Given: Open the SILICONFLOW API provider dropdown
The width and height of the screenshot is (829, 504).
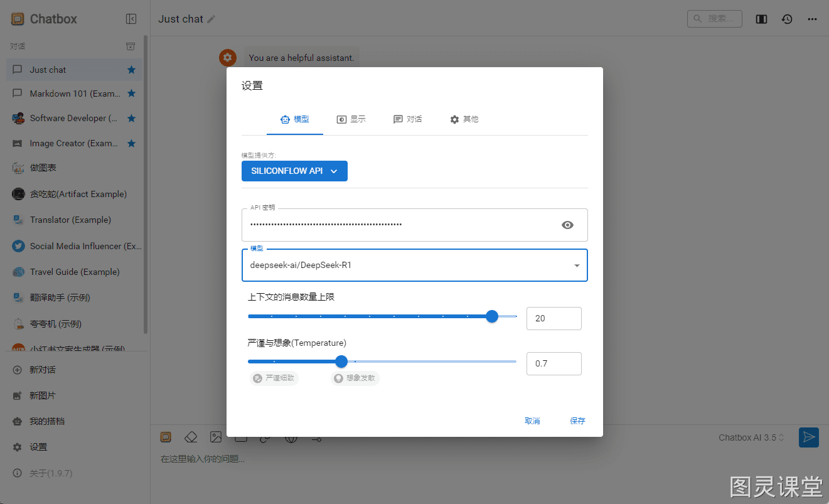Looking at the screenshot, I should coord(294,171).
